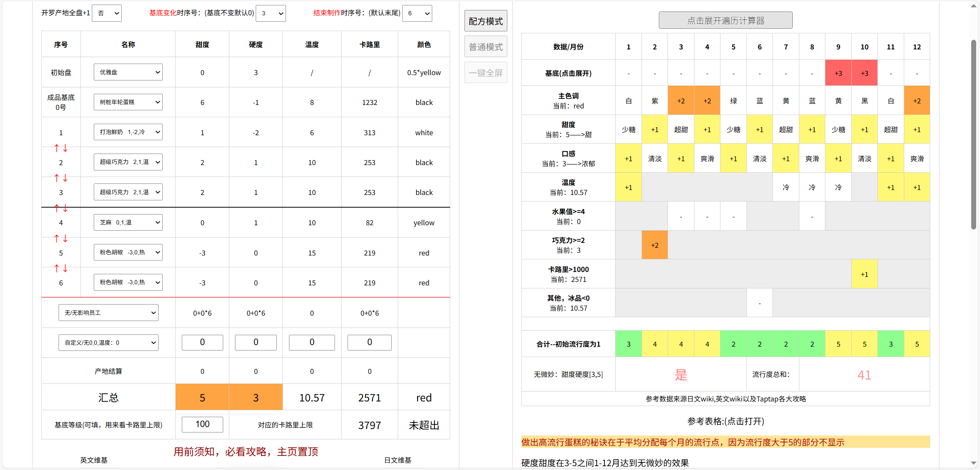This screenshot has width=980, height=470.
Task: Click red up arrow below row 4 芝麻
Action: pyautogui.click(x=57, y=238)
